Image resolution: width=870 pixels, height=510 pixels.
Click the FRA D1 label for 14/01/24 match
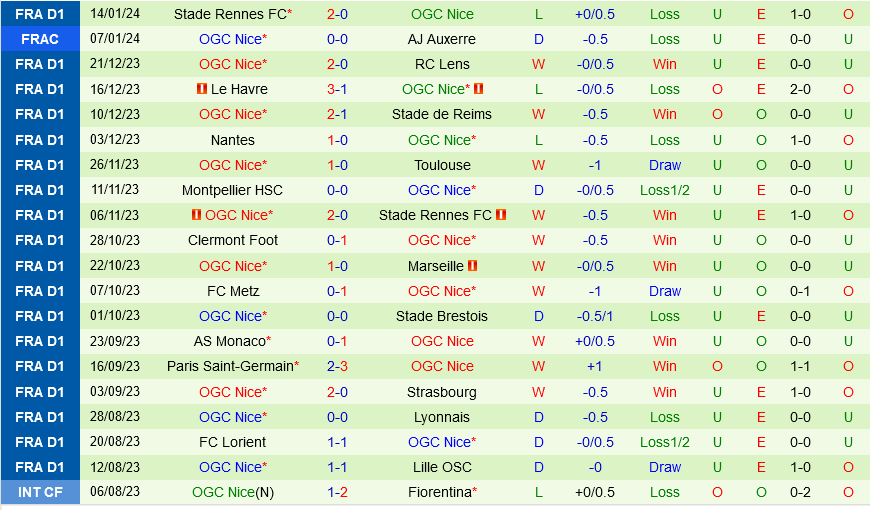coord(40,14)
